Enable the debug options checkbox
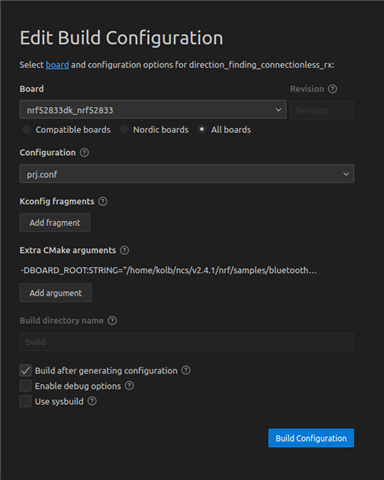Image resolution: width=384 pixels, height=480 pixels. (x=26, y=386)
